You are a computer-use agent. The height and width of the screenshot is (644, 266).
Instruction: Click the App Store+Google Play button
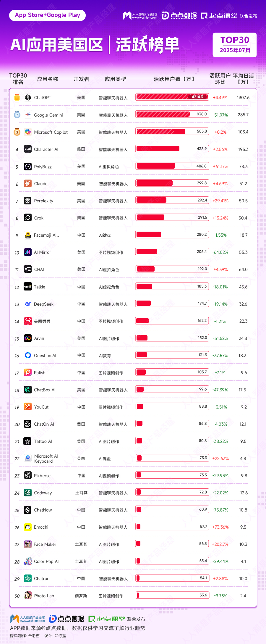point(47,15)
